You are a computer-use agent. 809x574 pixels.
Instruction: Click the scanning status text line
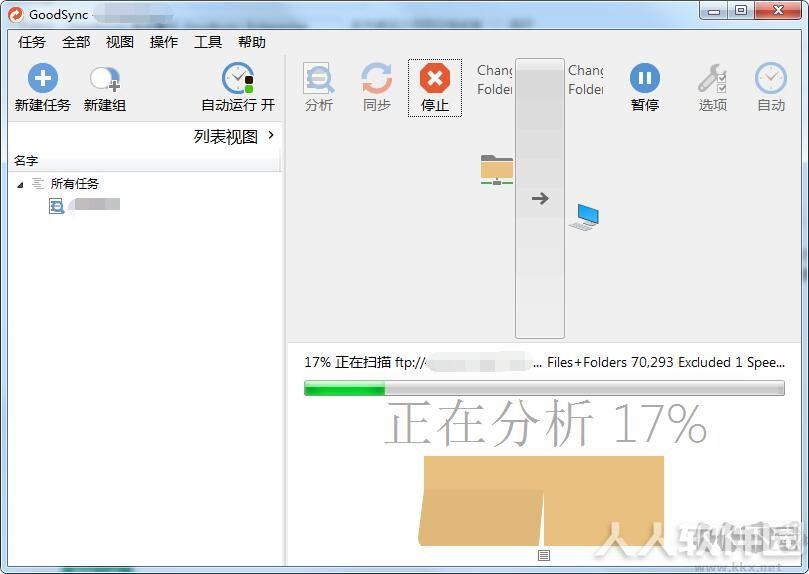click(x=544, y=363)
